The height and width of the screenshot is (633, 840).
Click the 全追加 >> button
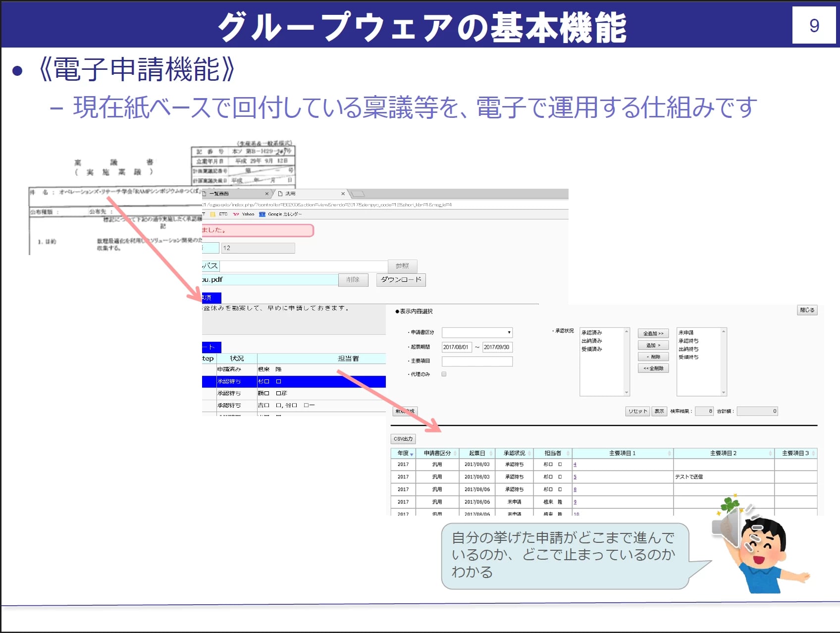(653, 333)
